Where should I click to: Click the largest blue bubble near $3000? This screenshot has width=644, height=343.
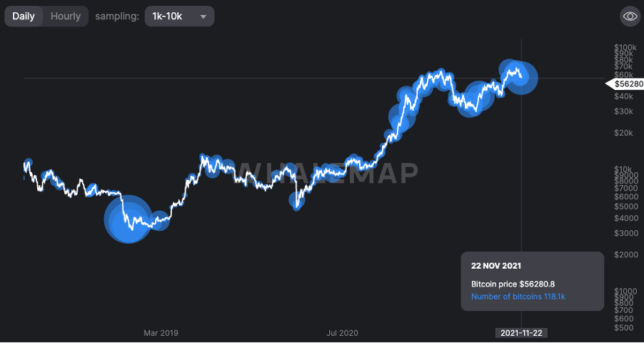click(128, 219)
